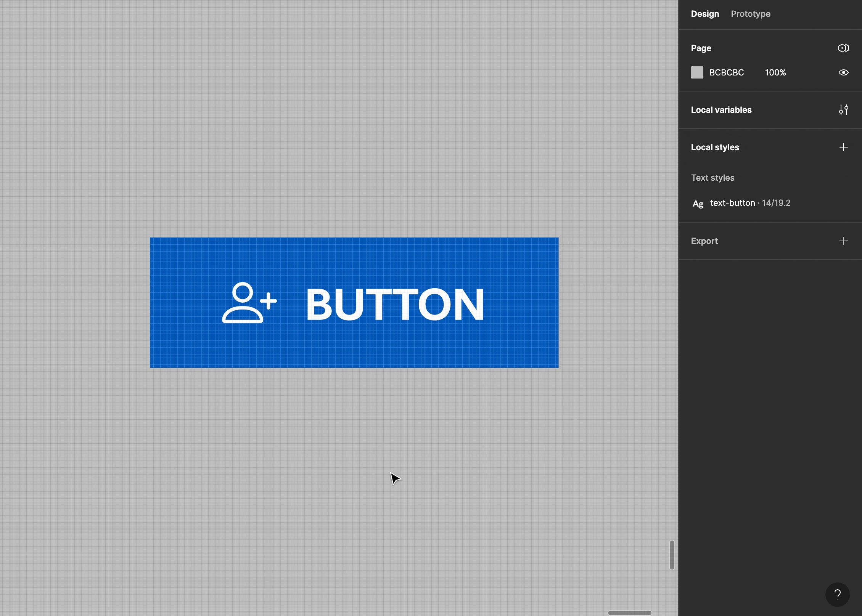Click the Local variables label
The image size is (862, 616).
[x=721, y=110]
